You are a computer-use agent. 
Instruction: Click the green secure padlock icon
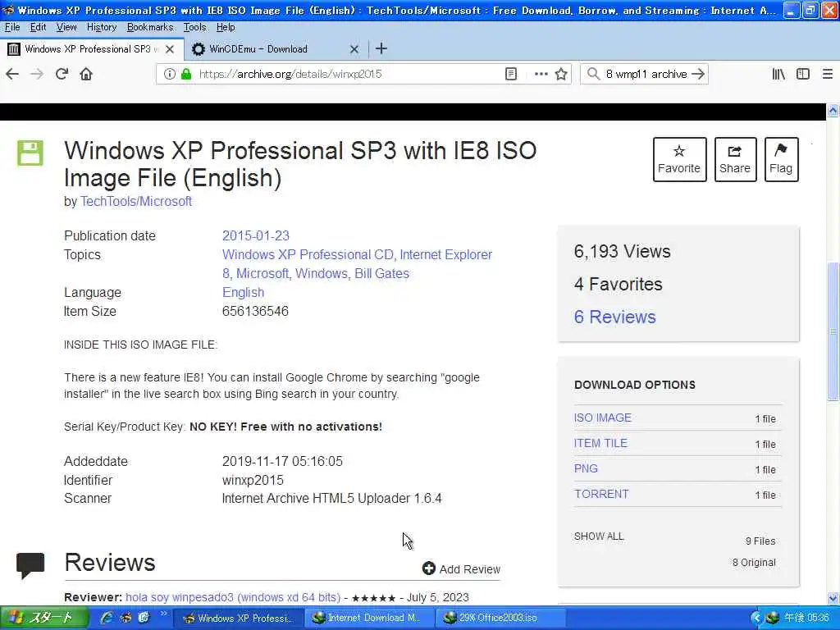click(186, 74)
